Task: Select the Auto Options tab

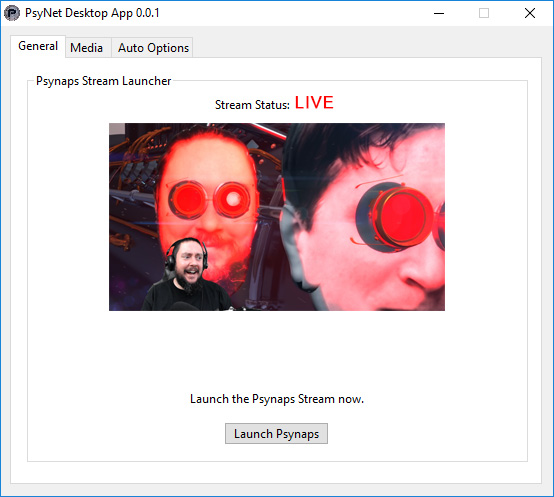Action: click(x=153, y=48)
